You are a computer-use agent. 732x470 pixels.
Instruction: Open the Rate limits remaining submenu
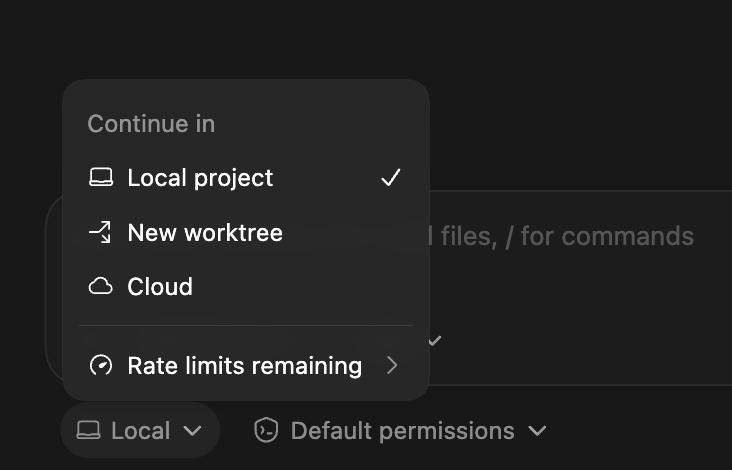click(246, 365)
